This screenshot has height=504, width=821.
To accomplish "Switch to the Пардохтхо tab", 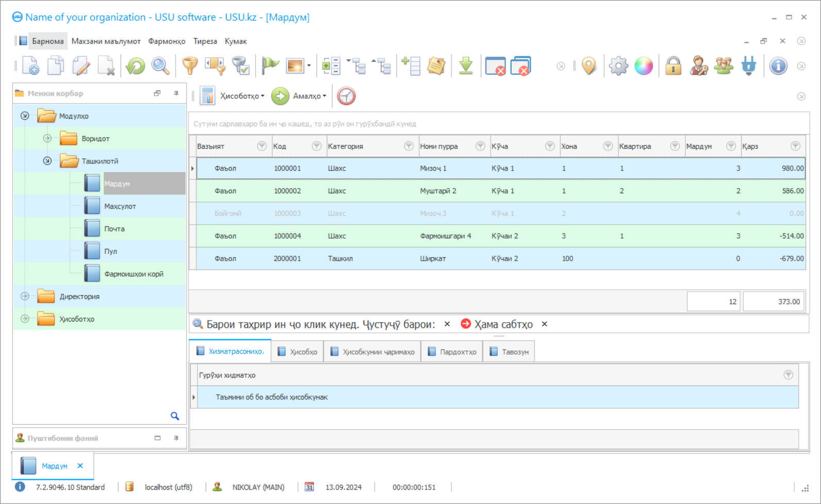I will click(452, 351).
